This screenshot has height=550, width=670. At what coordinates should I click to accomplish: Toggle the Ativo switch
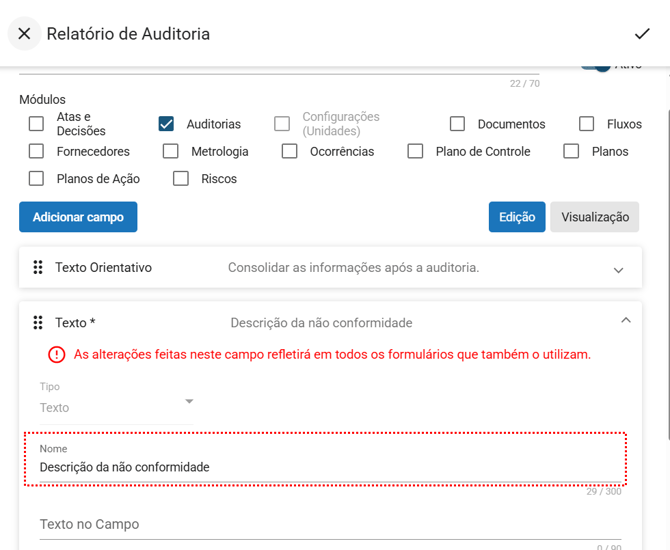[597, 64]
